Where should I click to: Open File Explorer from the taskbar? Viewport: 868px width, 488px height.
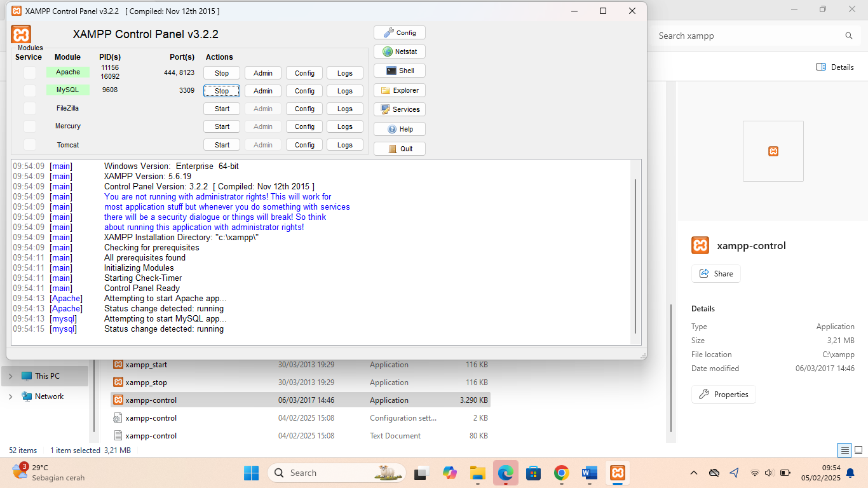(477, 473)
